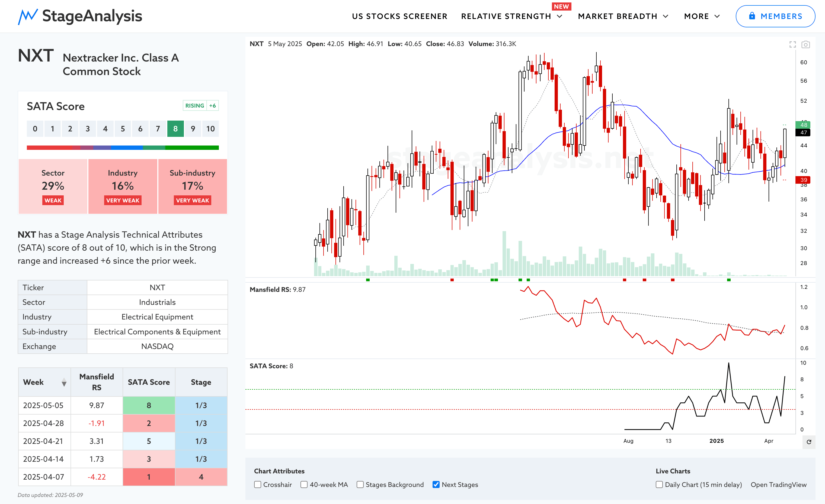Viewport: 825px width, 504px height.
Task: Click the Stage column header
Action: [201, 382]
